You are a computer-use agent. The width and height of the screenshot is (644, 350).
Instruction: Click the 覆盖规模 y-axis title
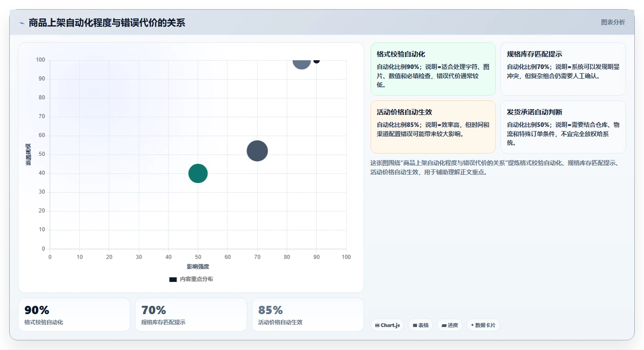(x=29, y=155)
